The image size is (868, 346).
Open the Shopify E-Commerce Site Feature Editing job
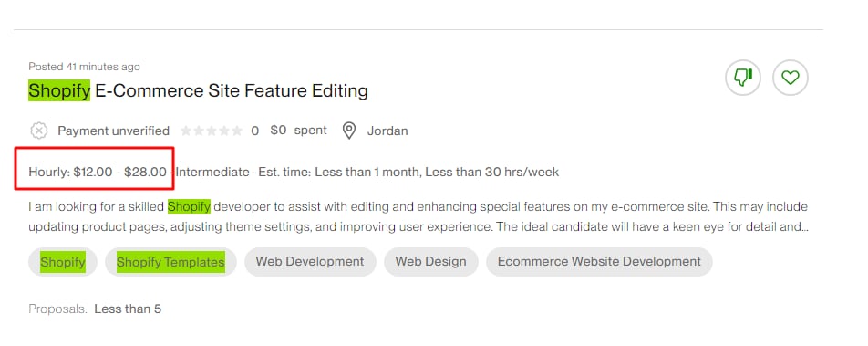pos(198,90)
